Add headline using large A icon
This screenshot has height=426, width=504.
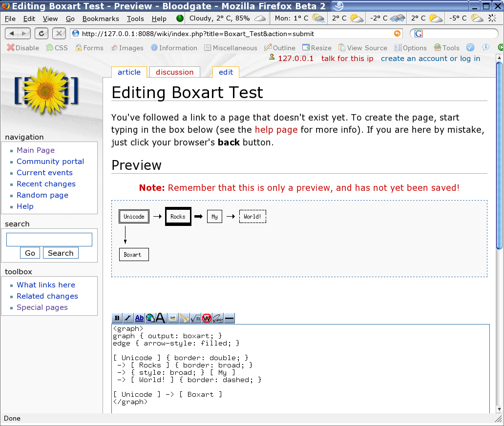pos(160,318)
